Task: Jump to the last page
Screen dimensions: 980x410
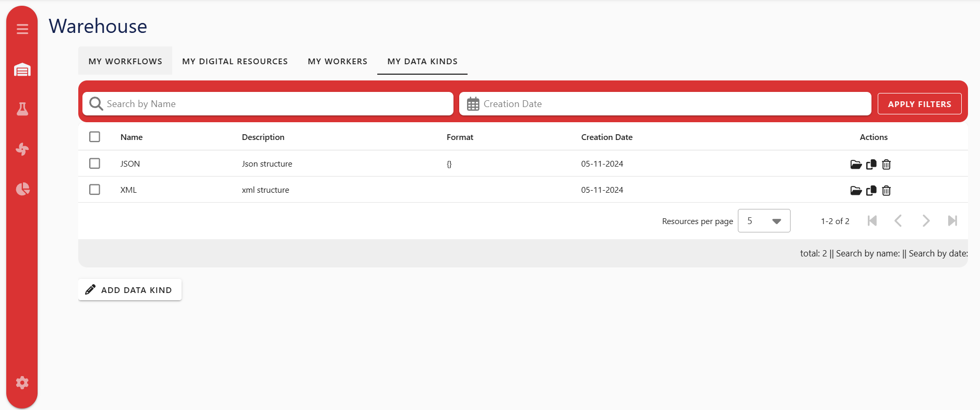Action: (x=952, y=221)
